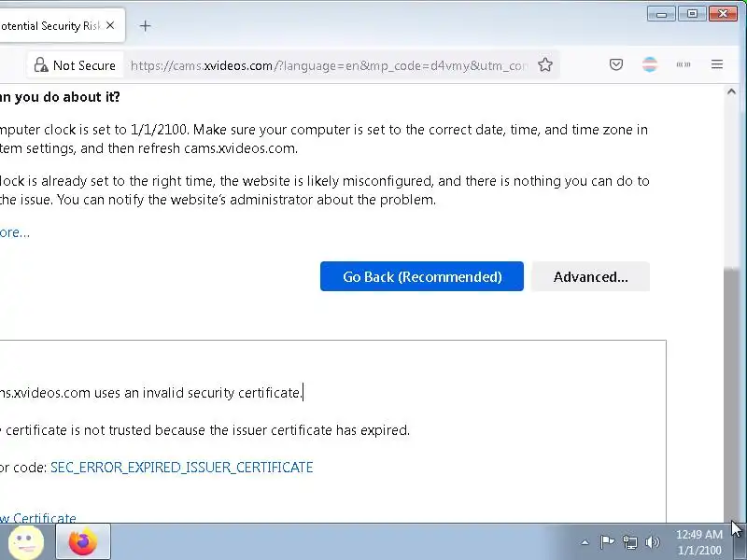Click the volume speaker tray icon
The width and height of the screenshot is (747, 560).
(x=652, y=542)
